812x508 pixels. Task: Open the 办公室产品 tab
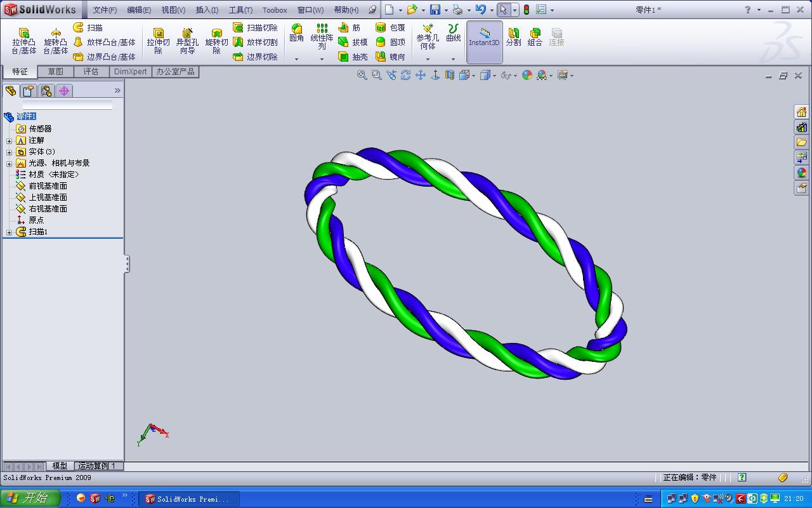tap(175, 72)
